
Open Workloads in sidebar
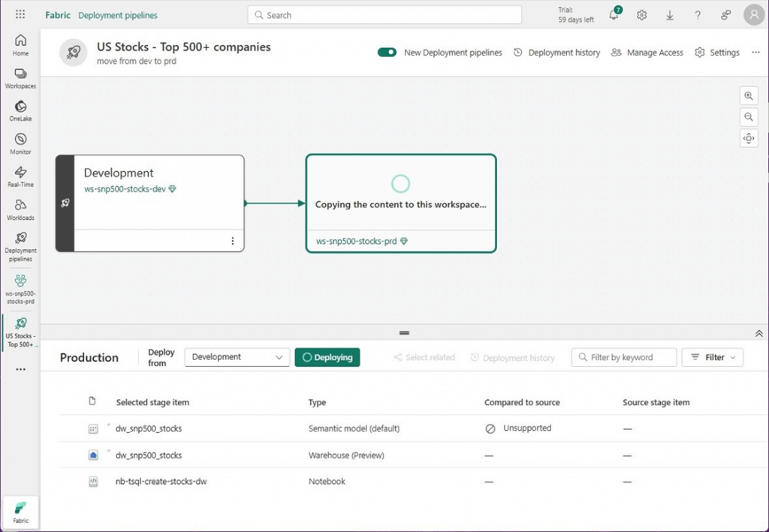click(20, 209)
